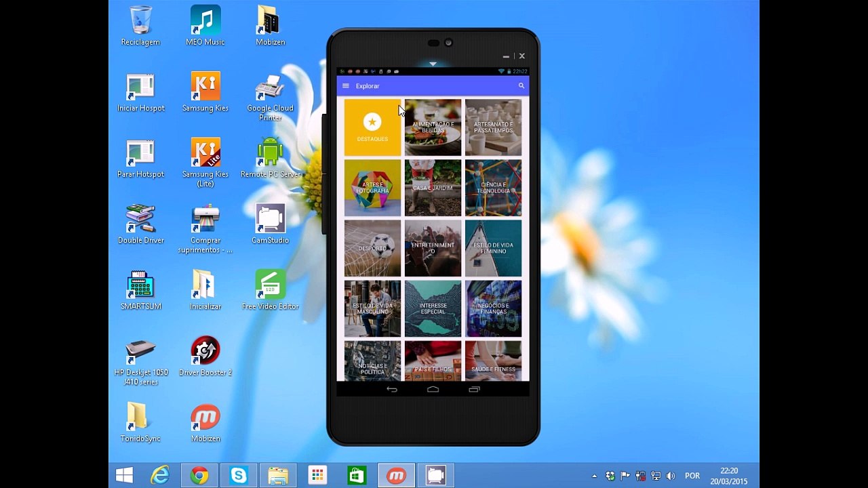This screenshot has height=488, width=868.
Task: Select Interesse Especial category
Action: [x=433, y=308]
